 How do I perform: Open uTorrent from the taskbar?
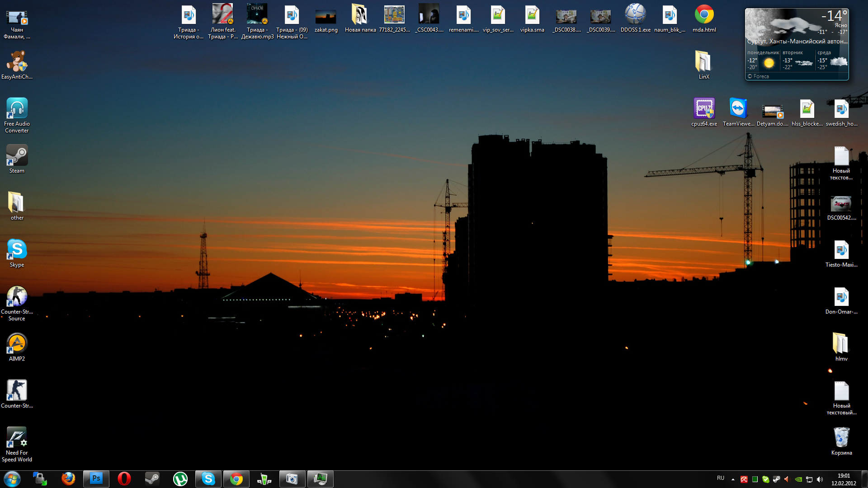click(x=180, y=479)
